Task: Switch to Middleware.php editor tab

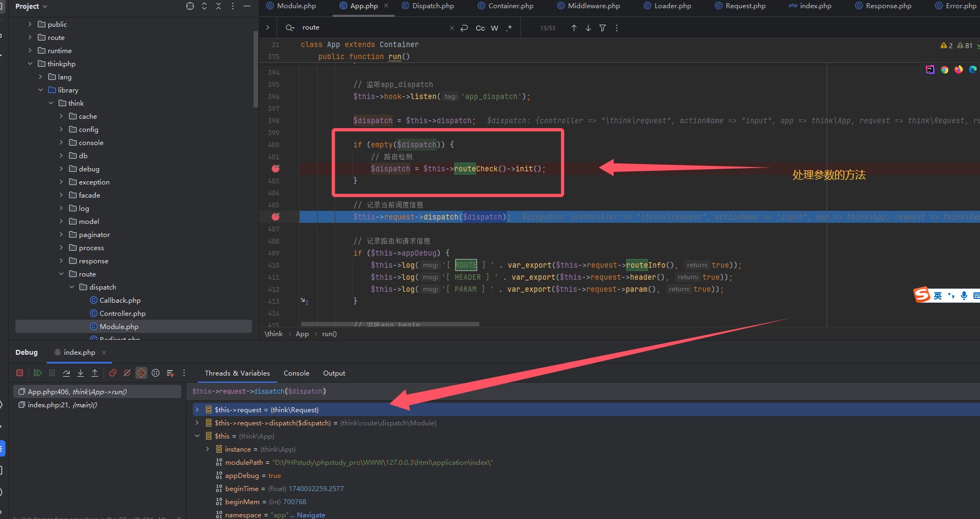Action: click(x=588, y=6)
